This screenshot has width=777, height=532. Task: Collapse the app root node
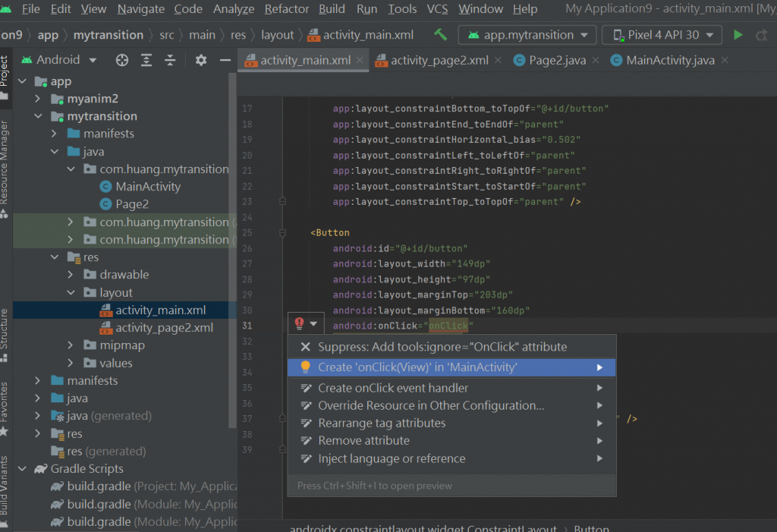click(23, 81)
